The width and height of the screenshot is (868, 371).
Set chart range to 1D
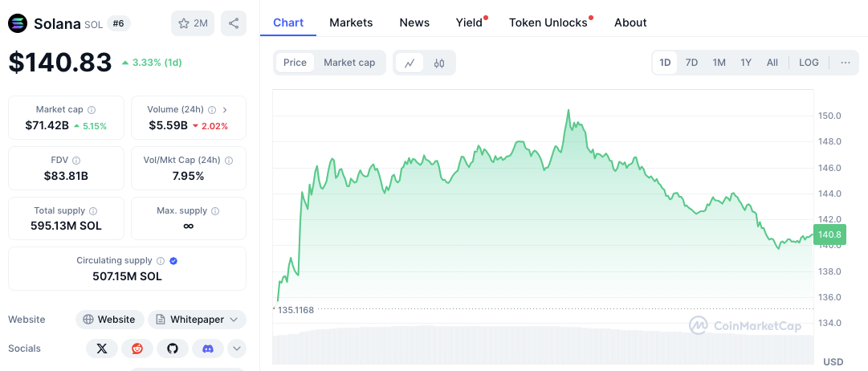665,63
